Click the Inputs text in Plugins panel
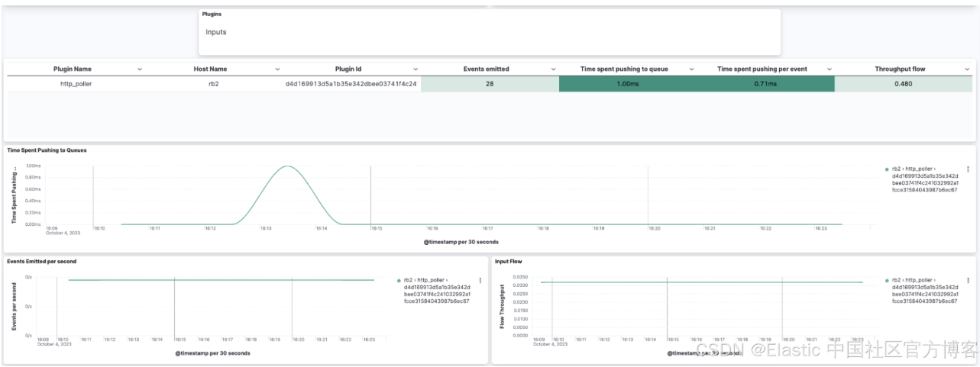The height and width of the screenshot is (367, 980). click(x=215, y=32)
